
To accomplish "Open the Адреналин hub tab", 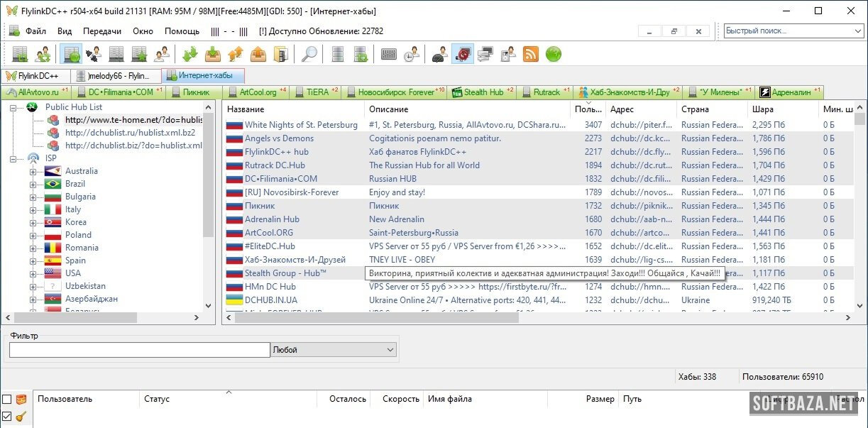I will tap(790, 92).
